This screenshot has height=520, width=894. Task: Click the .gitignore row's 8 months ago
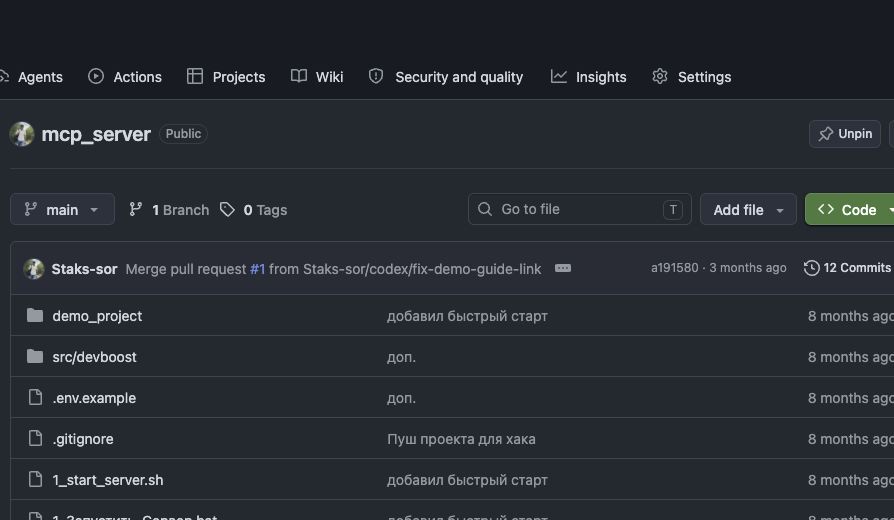(851, 438)
